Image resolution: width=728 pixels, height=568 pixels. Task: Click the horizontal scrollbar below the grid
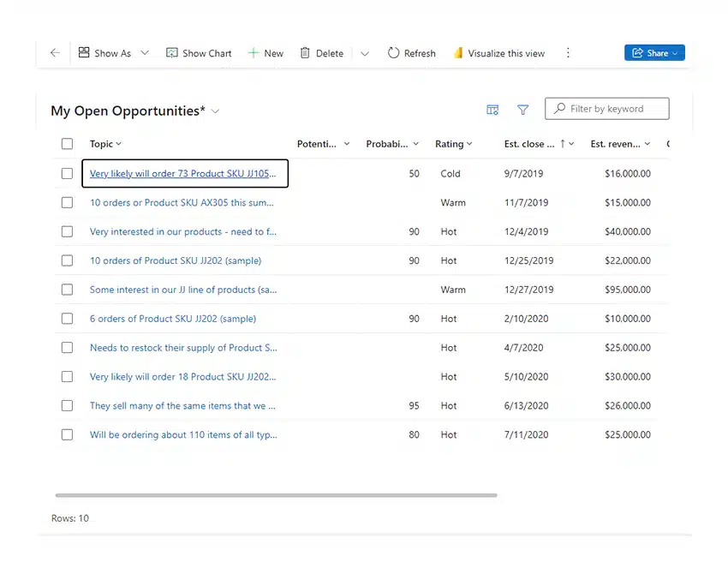click(277, 495)
